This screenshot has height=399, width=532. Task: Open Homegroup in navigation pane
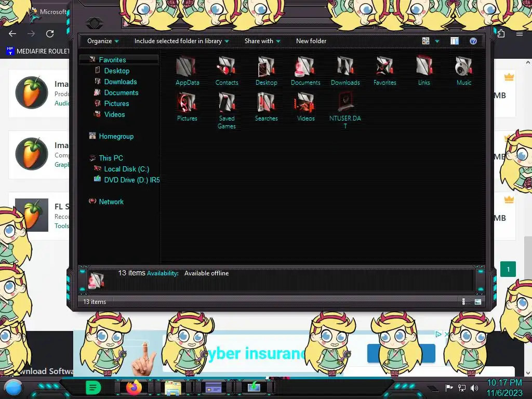116,137
